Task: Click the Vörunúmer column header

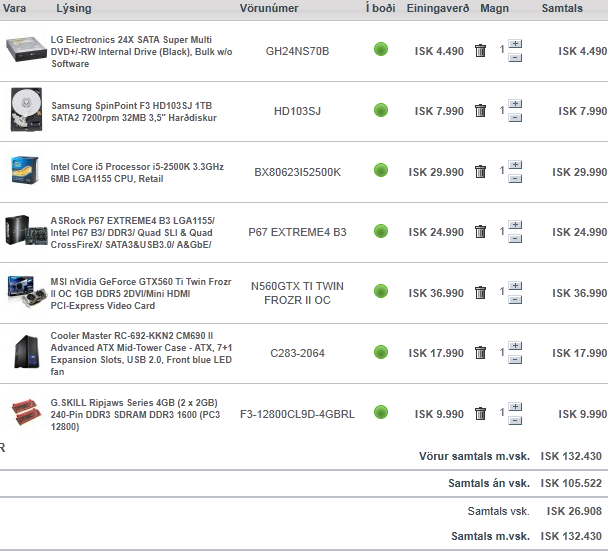Action: coord(269,8)
